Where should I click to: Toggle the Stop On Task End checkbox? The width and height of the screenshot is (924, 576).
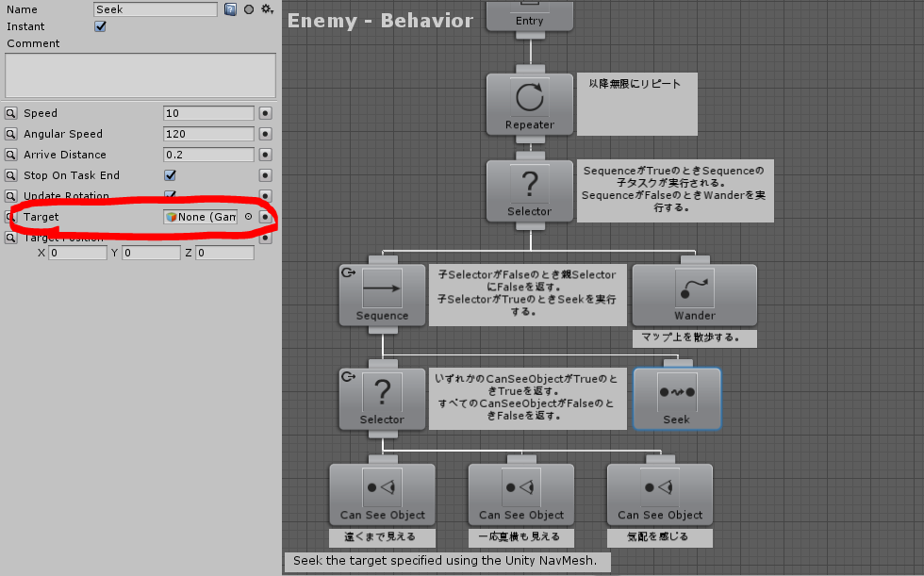point(171,175)
